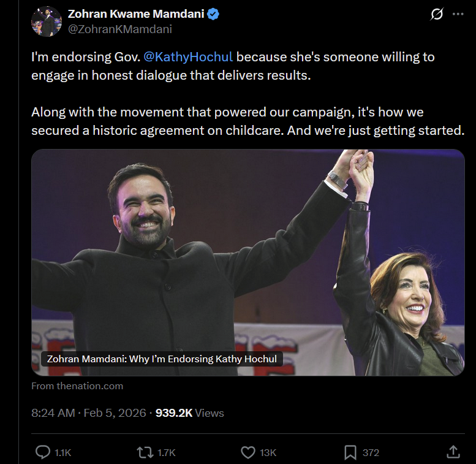Open Zohran's profile picture avatar

[47, 21]
